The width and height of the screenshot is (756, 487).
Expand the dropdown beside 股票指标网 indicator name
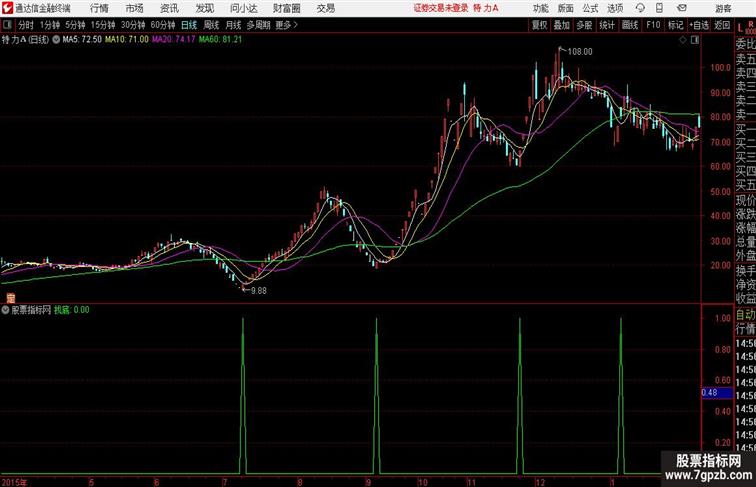(5, 310)
